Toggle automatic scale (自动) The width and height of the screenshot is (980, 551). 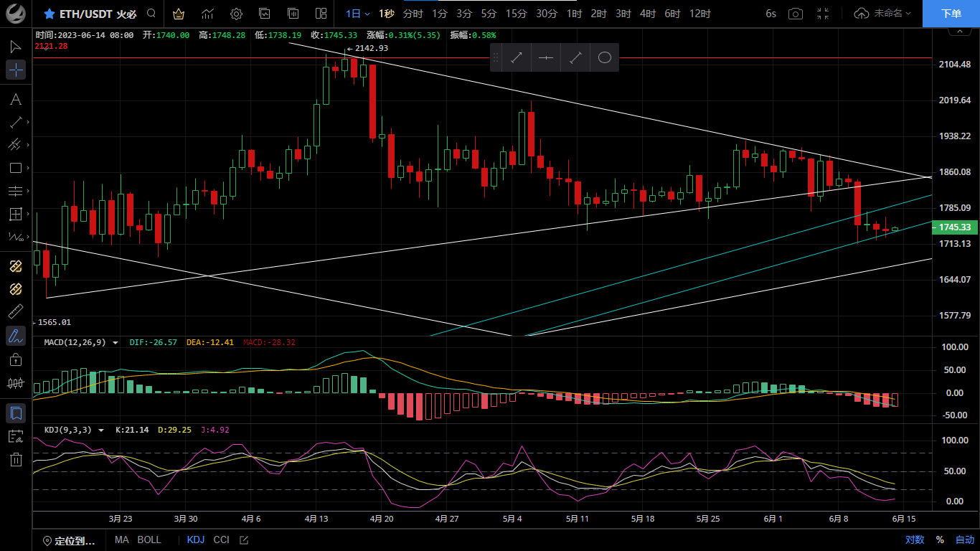965,540
